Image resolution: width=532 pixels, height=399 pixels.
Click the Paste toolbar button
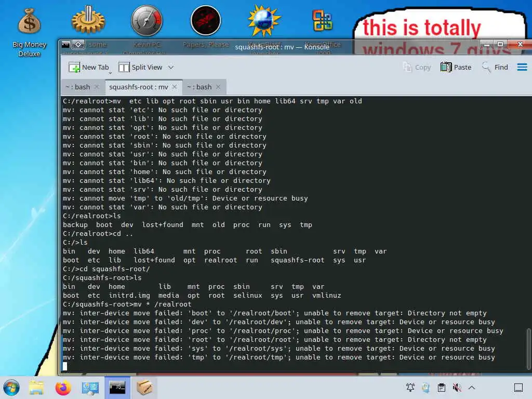456,67
